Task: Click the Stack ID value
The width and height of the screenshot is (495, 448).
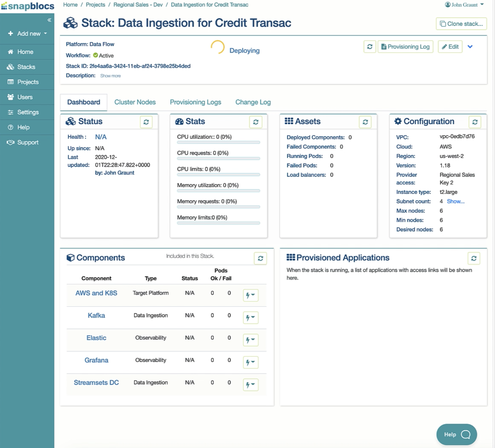Action: pos(140,66)
